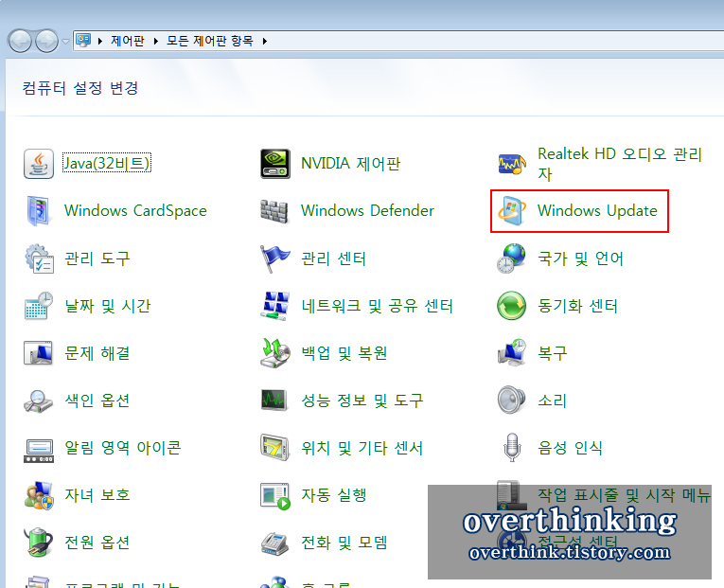The height and width of the screenshot is (588, 724).
Task: Open the 복구 text link
Action: (552, 353)
